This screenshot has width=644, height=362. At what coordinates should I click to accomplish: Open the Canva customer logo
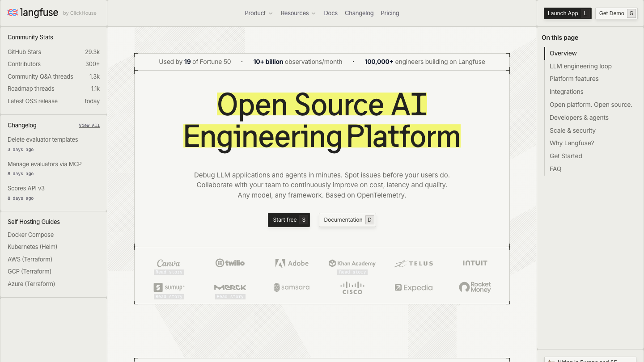click(x=169, y=263)
